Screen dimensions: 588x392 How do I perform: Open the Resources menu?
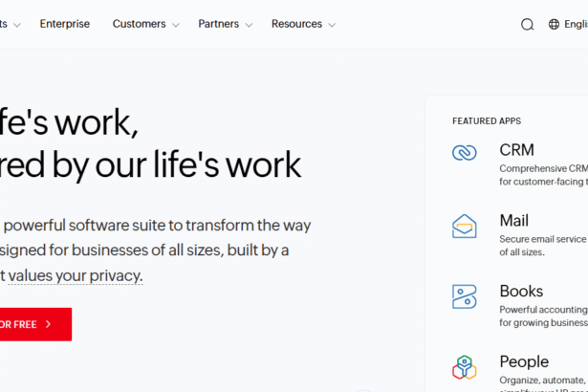(x=296, y=24)
